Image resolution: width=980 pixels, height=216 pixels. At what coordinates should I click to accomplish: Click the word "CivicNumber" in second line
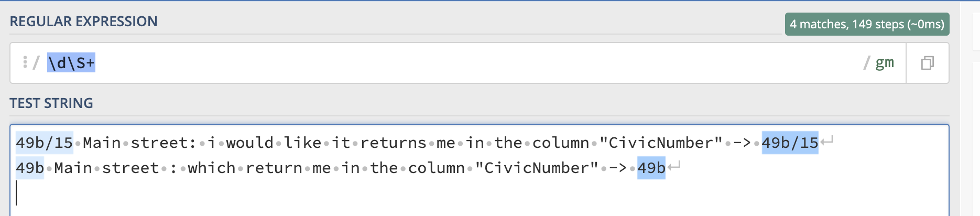click(537, 168)
